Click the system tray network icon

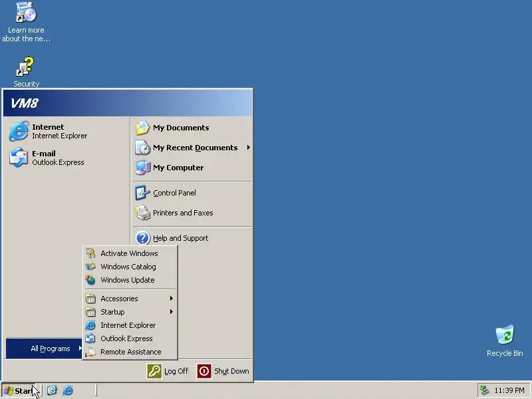point(485,390)
